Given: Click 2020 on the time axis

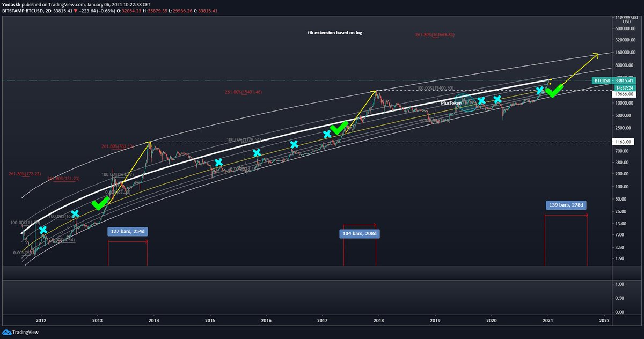Looking at the screenshot, I should click(491, 321).
